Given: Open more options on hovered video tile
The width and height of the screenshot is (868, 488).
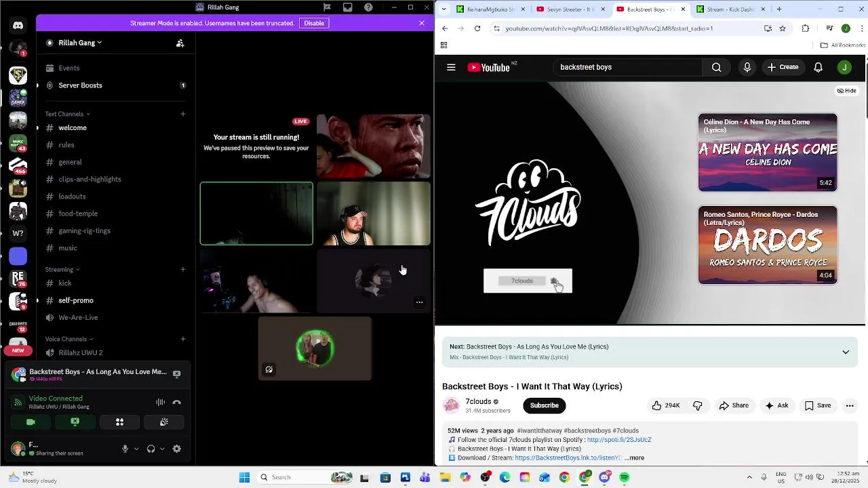Looking at the screenshot, I should point(419,302).
